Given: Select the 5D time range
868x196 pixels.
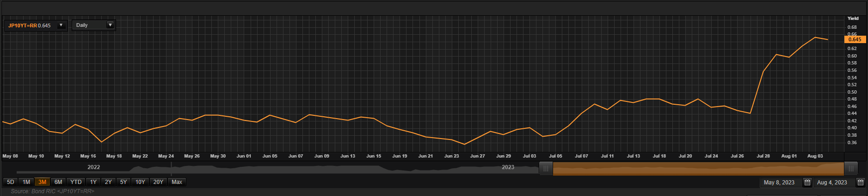Looking at the screenshot, I should click(x=11, y=182).
